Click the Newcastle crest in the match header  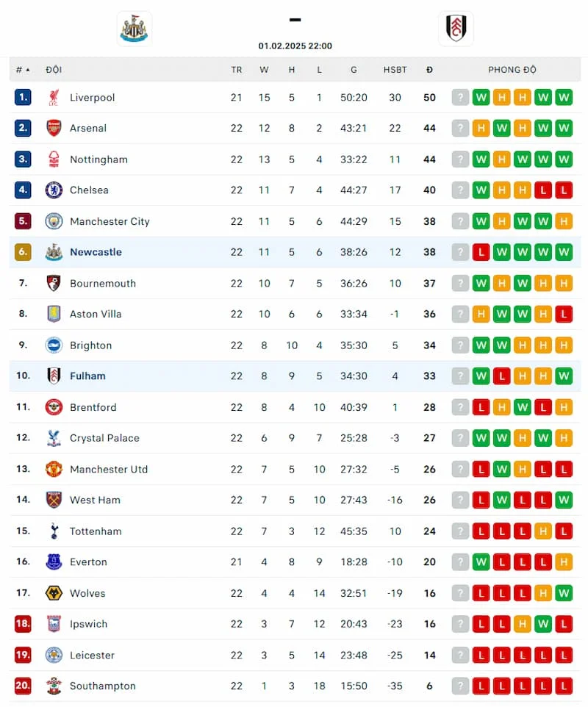(x=134, y=29)
